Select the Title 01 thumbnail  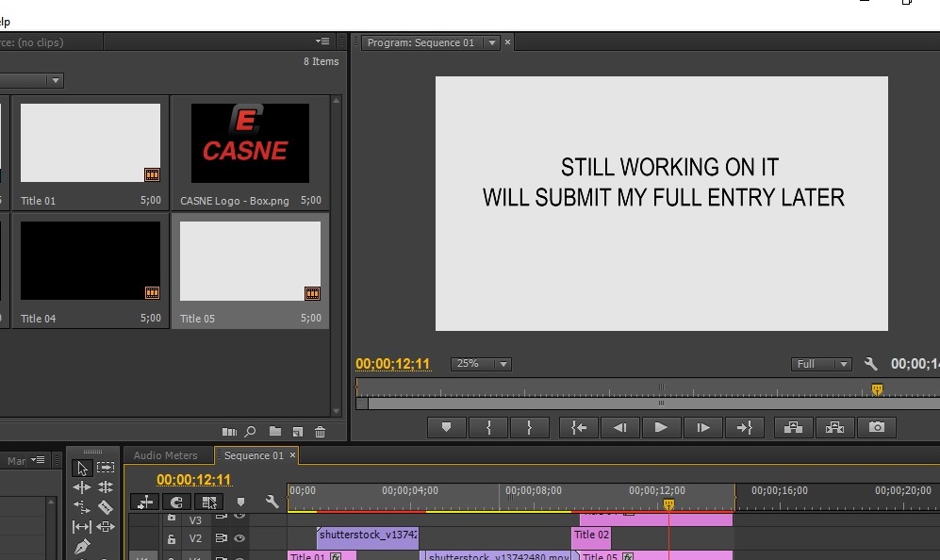[91, 143]
